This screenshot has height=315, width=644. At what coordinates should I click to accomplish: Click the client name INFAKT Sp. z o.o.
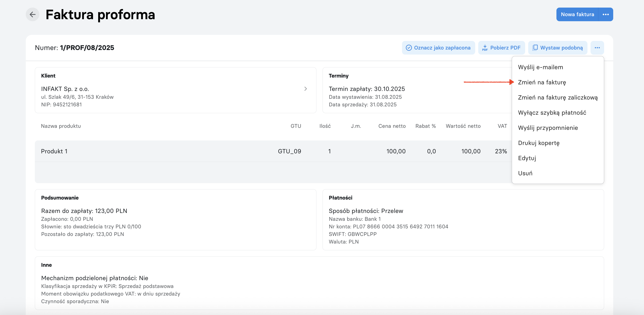(x=65, y=89)
